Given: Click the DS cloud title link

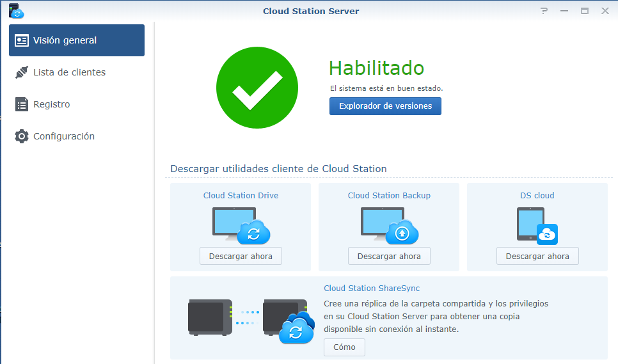Looking at the screenshot, I should coord(537,195).
